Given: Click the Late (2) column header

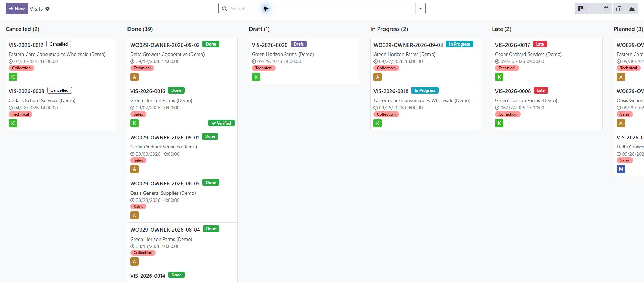Looking at the screenshot, I should click(x=502, y=29).
